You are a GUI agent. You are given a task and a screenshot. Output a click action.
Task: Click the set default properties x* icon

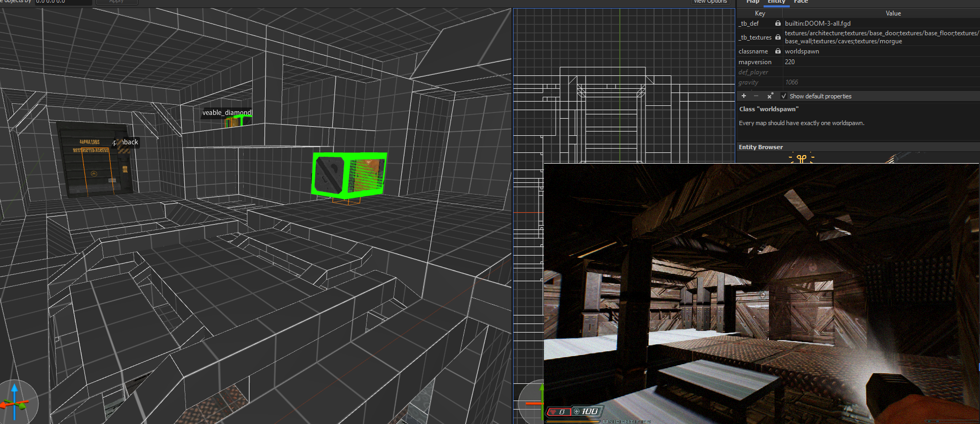pyautogui.click(x=770, y=96)
